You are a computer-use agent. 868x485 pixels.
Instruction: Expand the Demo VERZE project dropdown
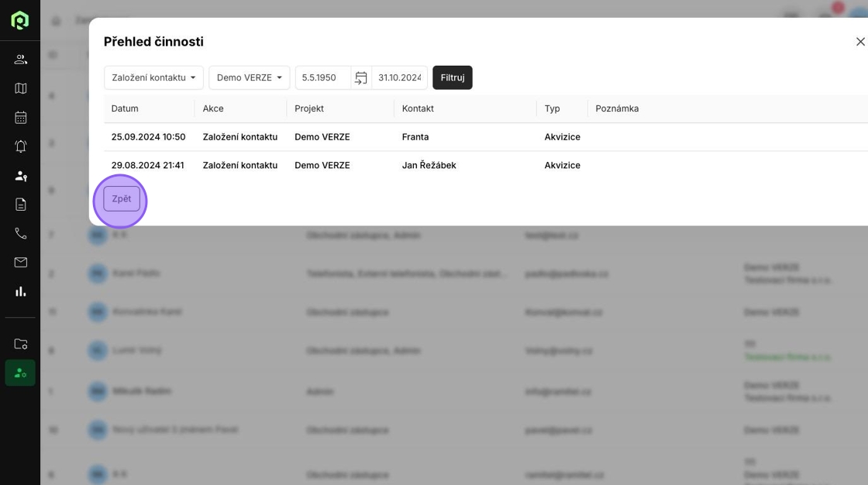coord(249,77)
